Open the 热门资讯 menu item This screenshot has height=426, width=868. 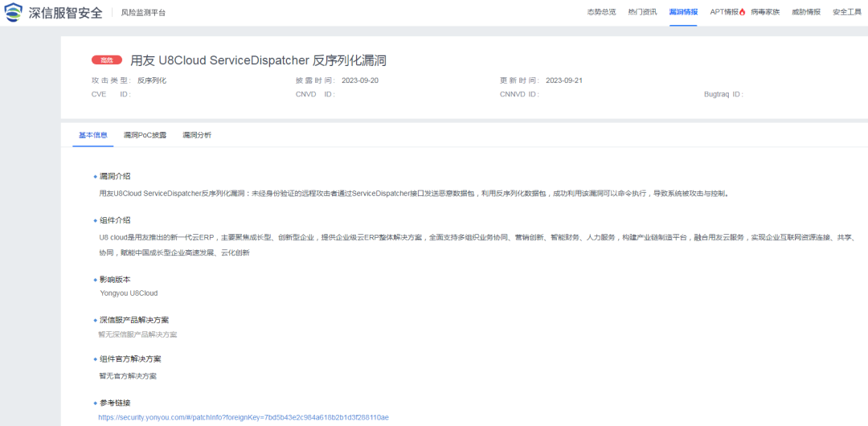(642, 12)
